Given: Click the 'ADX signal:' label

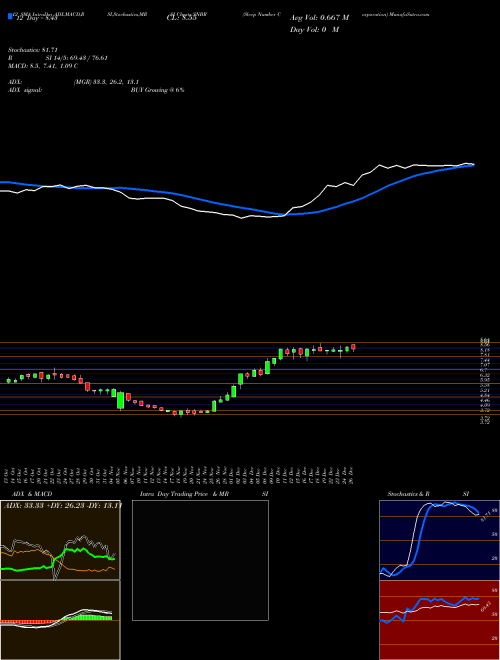Looking at the screenshot, I should [25, 90].
